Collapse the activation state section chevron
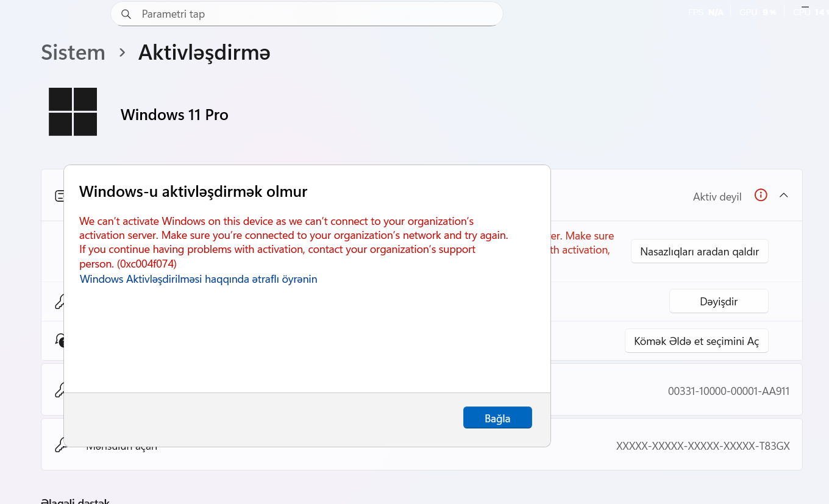 (784, 196)
